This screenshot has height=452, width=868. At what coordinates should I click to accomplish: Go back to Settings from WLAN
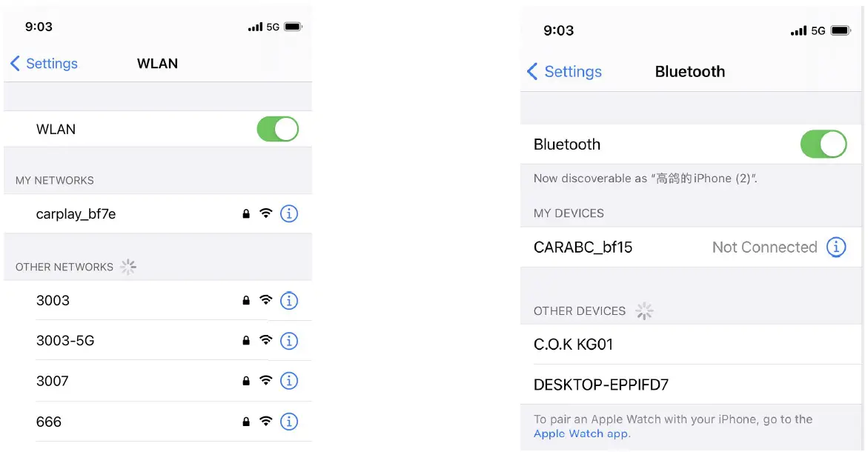51,64
